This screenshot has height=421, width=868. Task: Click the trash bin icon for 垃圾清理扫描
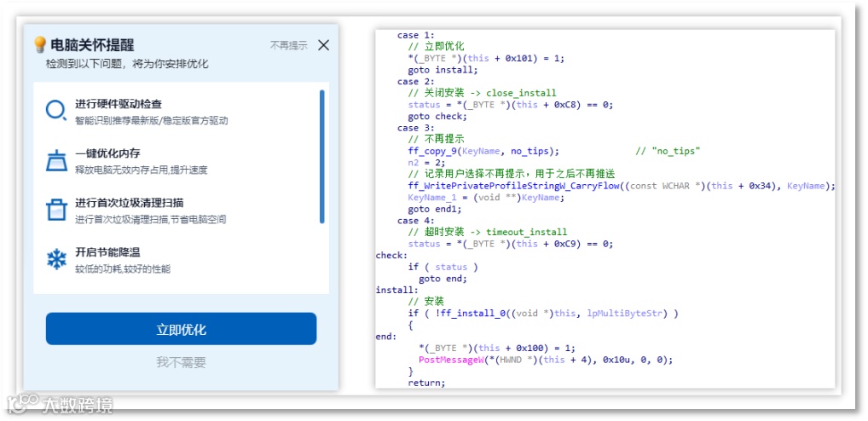click(56, 210)
